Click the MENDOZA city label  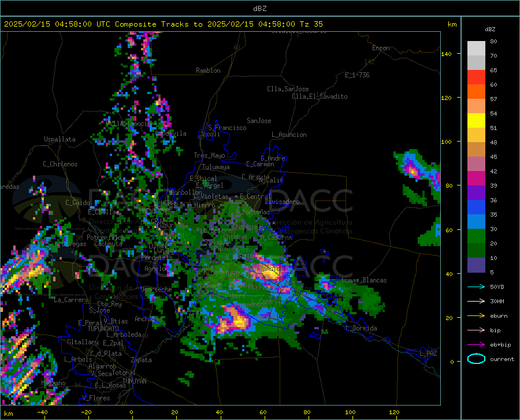(x=154, y=211)
